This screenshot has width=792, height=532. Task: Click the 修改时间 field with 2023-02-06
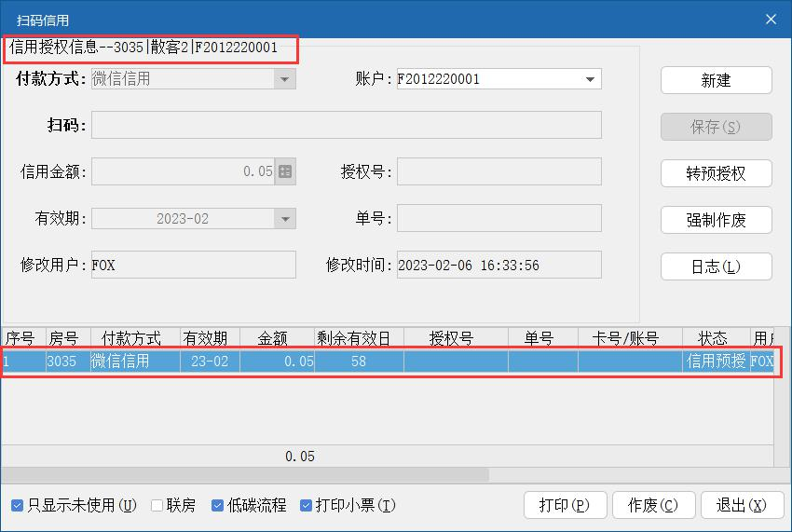[x=499, y=265]
